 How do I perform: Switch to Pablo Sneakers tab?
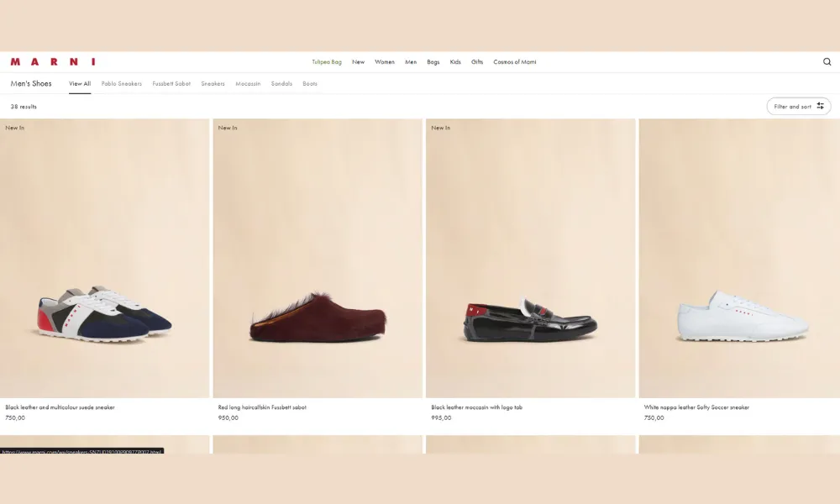click(122, 84)
